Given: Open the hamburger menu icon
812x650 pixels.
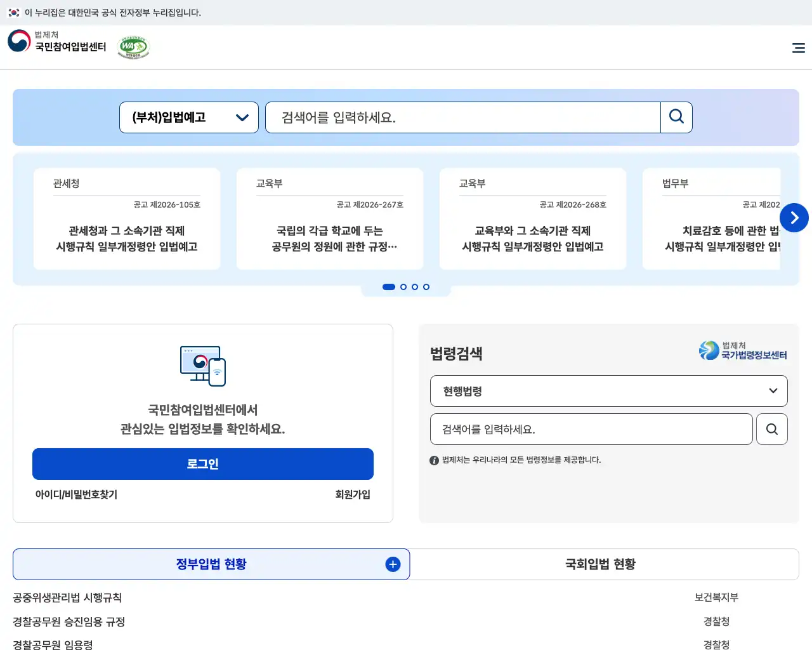Looking at the screenshot, I should (x=799, y=48).
